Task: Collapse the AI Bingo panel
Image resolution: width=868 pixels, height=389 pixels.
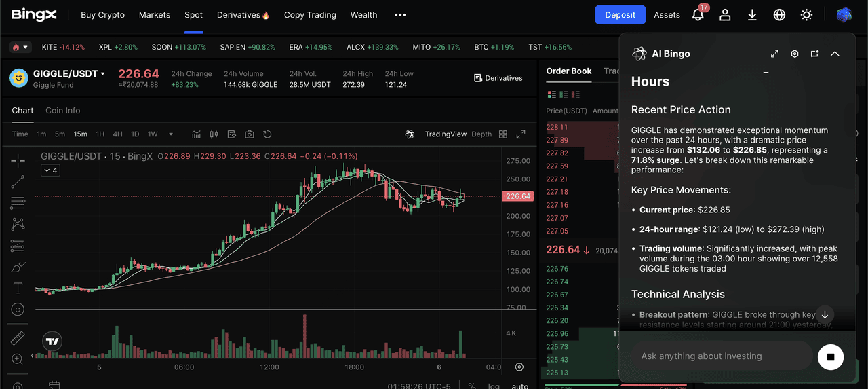Action: tap(835, 54)
